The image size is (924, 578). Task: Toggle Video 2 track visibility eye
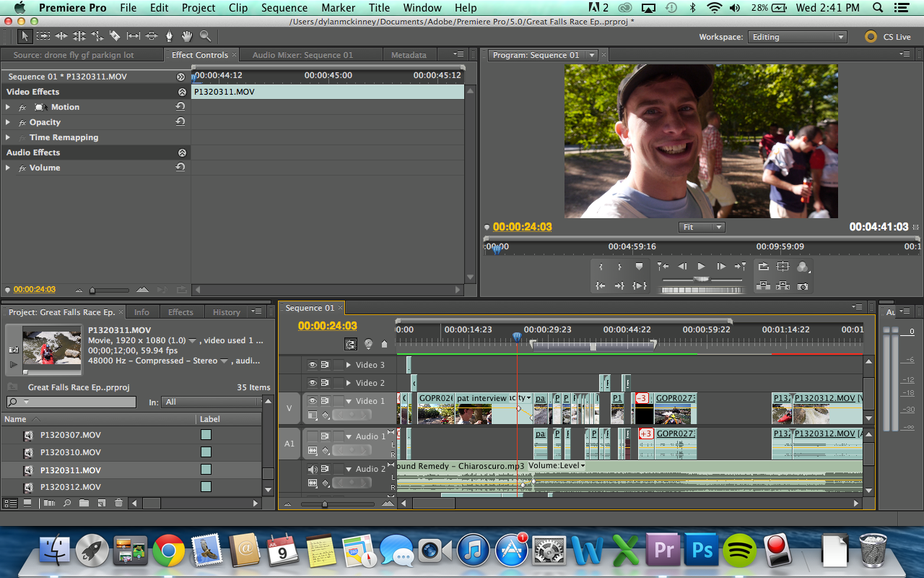click(x=313, y=383)
